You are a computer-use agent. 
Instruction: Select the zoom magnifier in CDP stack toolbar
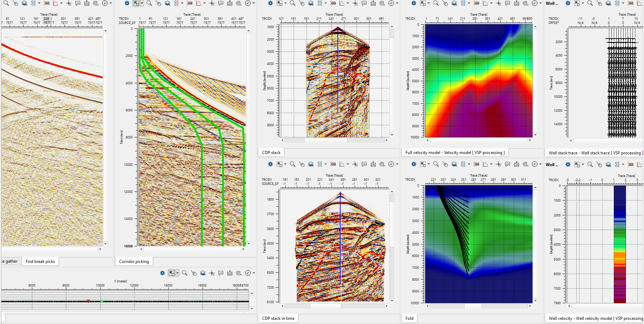pyautogui.click(x=293, y=3)
